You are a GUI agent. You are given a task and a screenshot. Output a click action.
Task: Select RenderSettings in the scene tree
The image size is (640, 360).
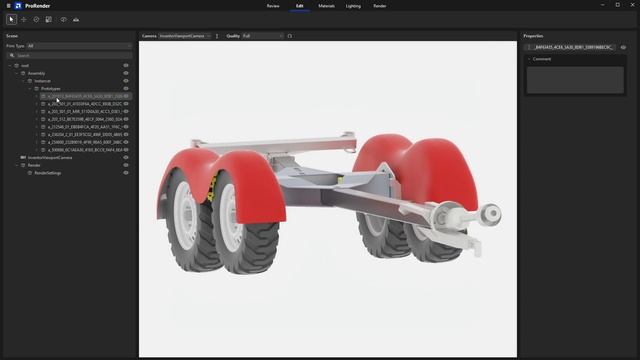coord(48,173)
